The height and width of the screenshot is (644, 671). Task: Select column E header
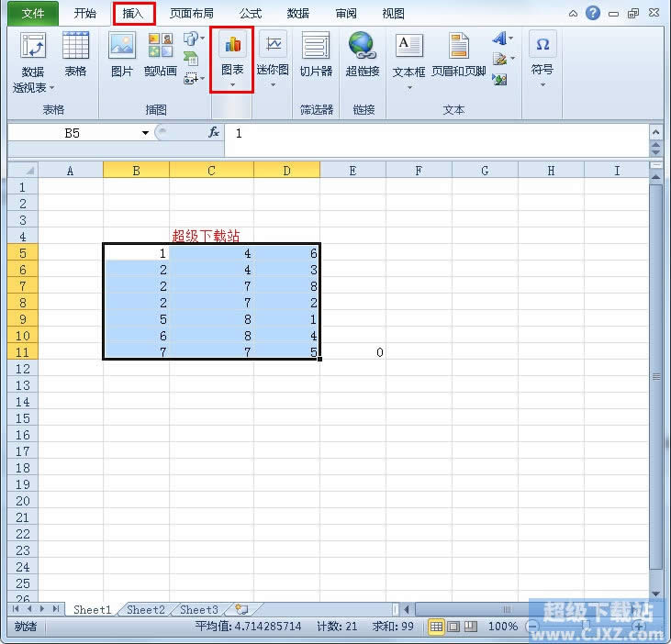(x=352, y=171)
